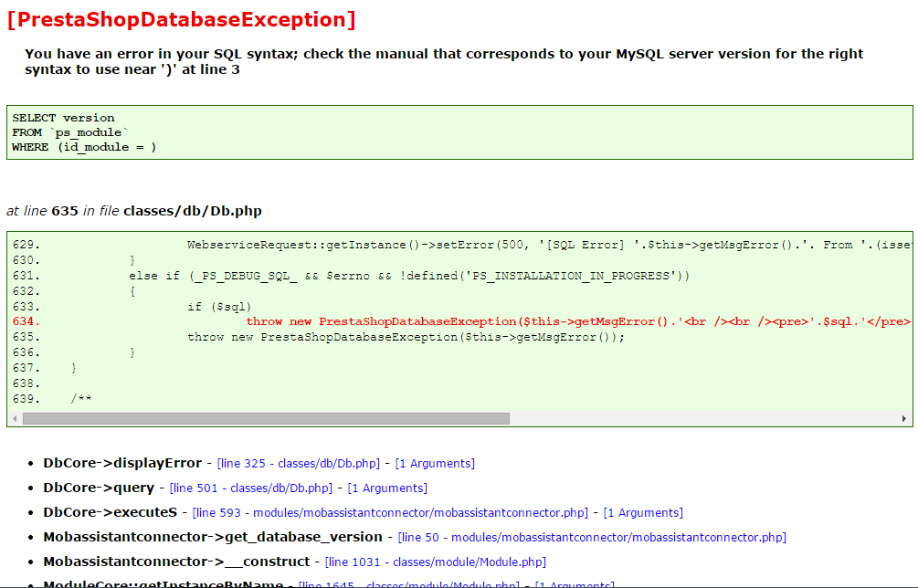
Task: Click the 'DbCore->executeS' trace entry name
Action: (x=110, y=512)
